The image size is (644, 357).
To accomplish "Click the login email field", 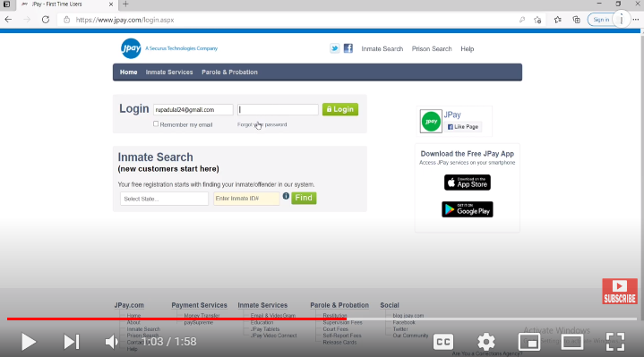I will (193, 109).
